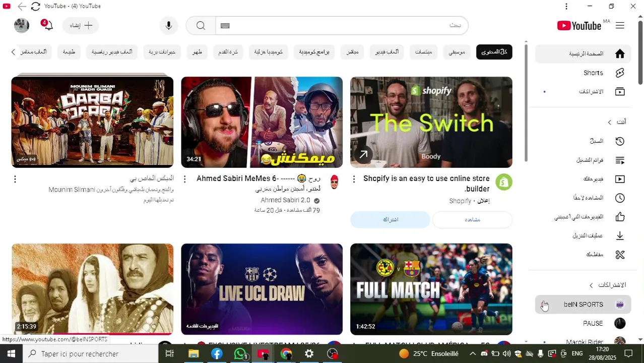Open Your clips scissors icon
Screen dimensions: 644x363
[x=620, y=255]
